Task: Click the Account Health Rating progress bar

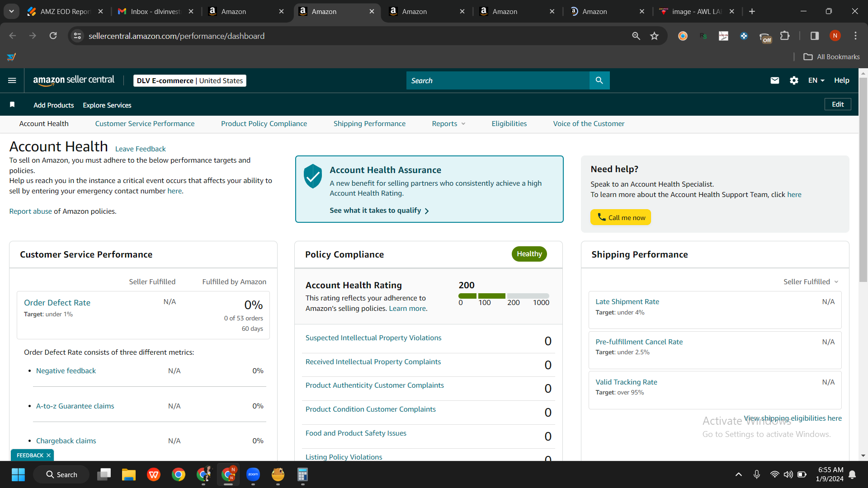Action: coord(504,296)
